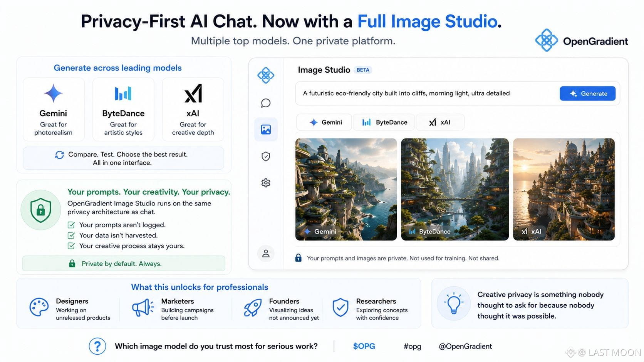The width and height of the screenshot is (644, 362).
Task: Open settings with the sidebar gear icon
Action: (266, 183)
